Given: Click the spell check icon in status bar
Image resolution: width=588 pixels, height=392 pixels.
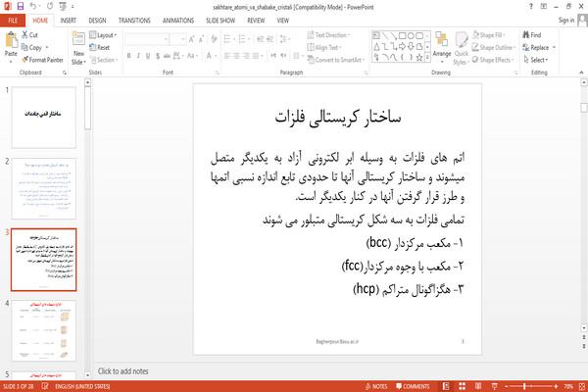Looking at the screenshot, I should pyautogui.click(x=45, y=386).
